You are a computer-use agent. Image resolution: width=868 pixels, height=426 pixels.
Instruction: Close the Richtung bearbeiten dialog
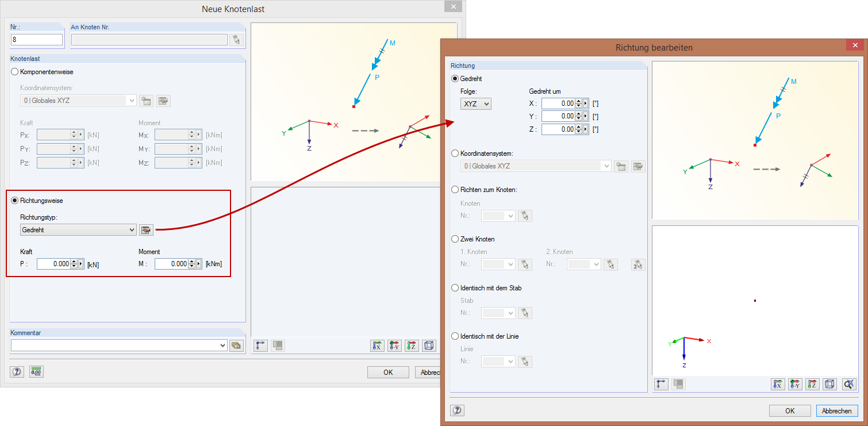855,45
